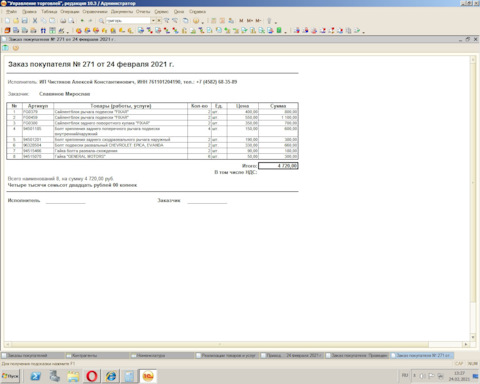Open the Сервис menu

click(161, 11)
